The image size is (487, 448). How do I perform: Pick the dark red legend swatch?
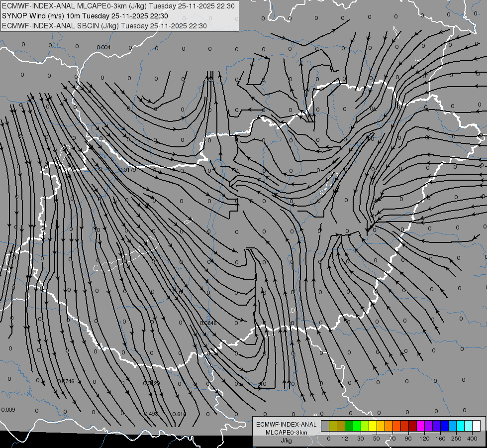(x=413, y=426)
